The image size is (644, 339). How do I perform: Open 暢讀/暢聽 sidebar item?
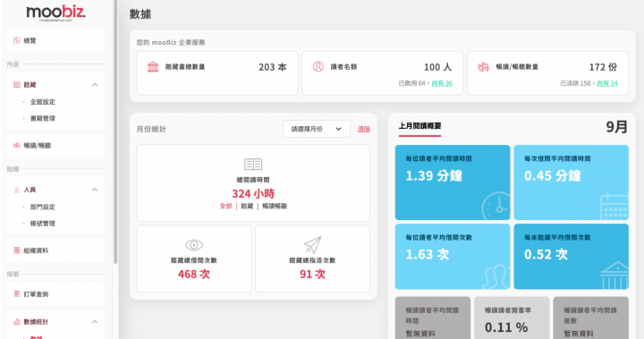(55, 145)
